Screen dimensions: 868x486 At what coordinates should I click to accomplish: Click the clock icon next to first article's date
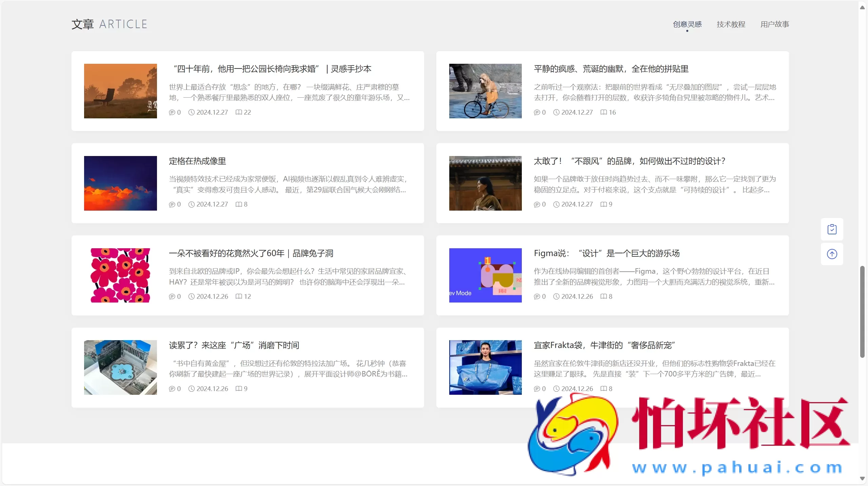[191, 112]
